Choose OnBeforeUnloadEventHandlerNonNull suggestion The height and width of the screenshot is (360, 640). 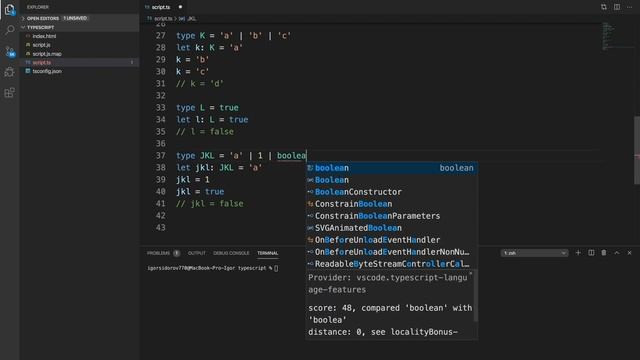(x=392, y=252)
